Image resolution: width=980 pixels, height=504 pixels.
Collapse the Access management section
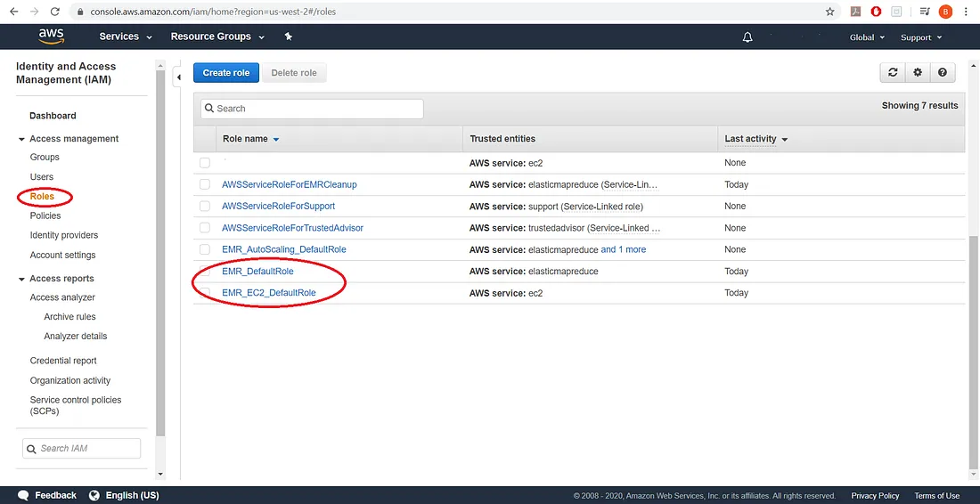coord(22,139)
